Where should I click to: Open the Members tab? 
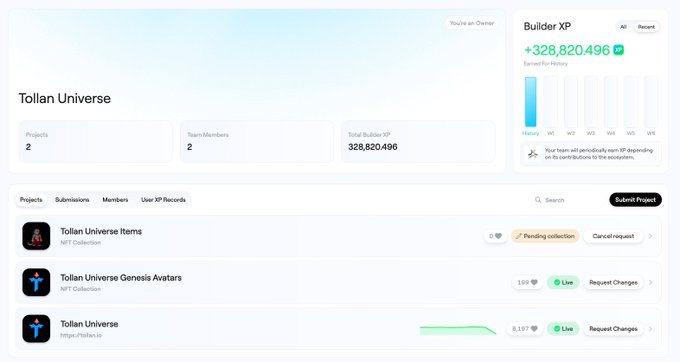(x=115, y=199)
